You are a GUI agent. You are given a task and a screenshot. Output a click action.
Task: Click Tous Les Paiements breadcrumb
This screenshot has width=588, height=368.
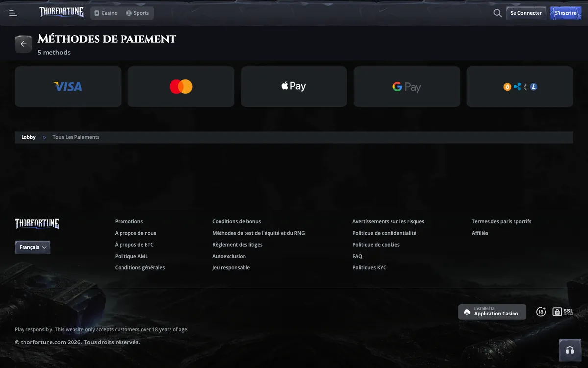coord(76,137)
